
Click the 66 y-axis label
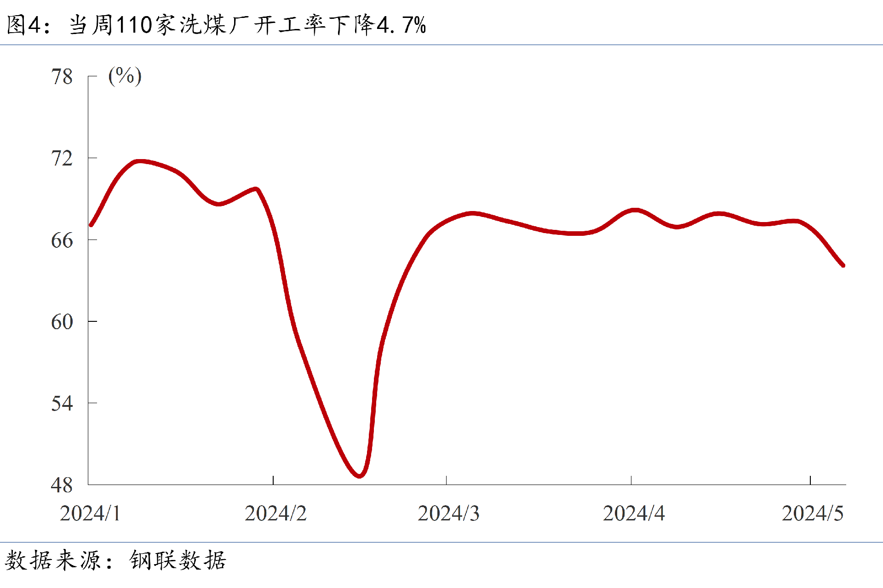pyautogui.click(x=62, y=240)
